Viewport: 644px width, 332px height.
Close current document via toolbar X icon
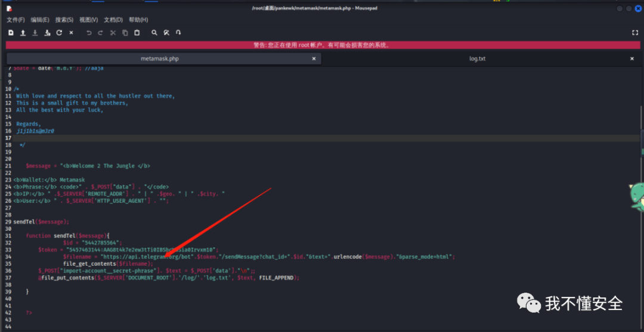pyautogui.click(x=71, y=33)
